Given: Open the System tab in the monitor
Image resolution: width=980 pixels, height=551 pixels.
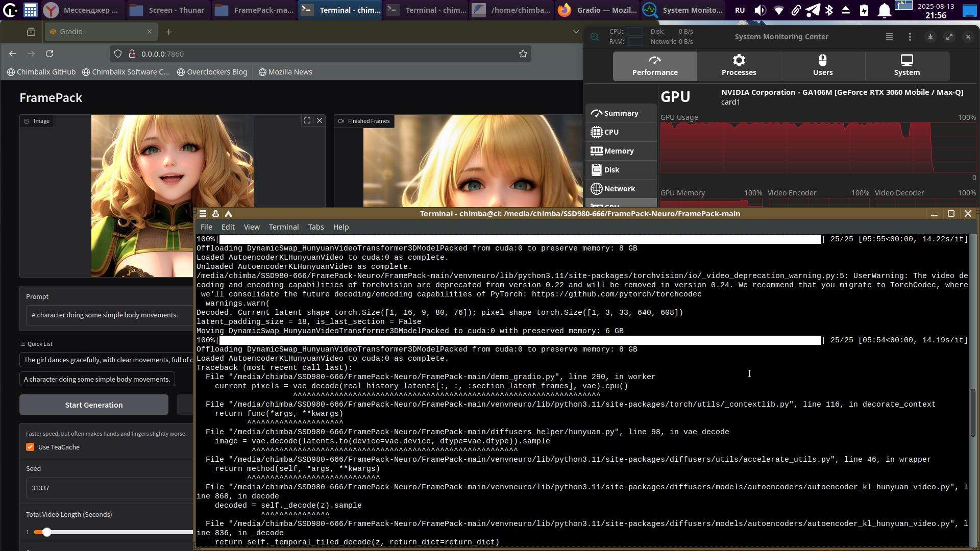Looking at the screenshot, I should point(906,66).
